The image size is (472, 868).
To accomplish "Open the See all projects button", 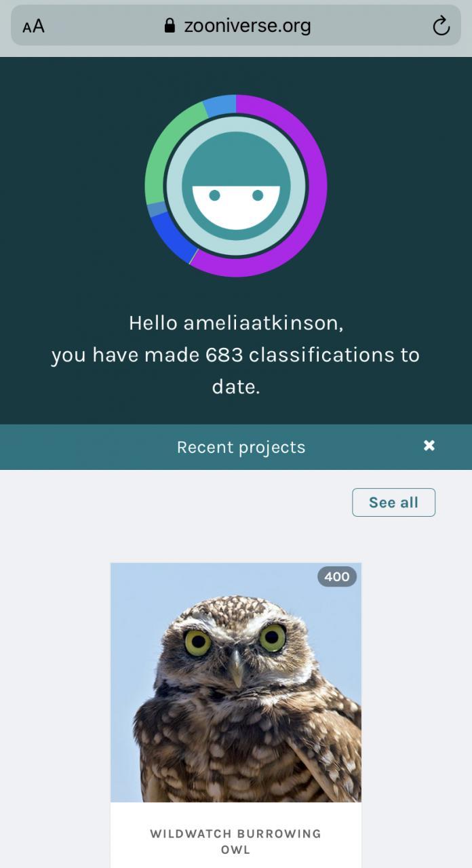I will [x=393, y=502].
